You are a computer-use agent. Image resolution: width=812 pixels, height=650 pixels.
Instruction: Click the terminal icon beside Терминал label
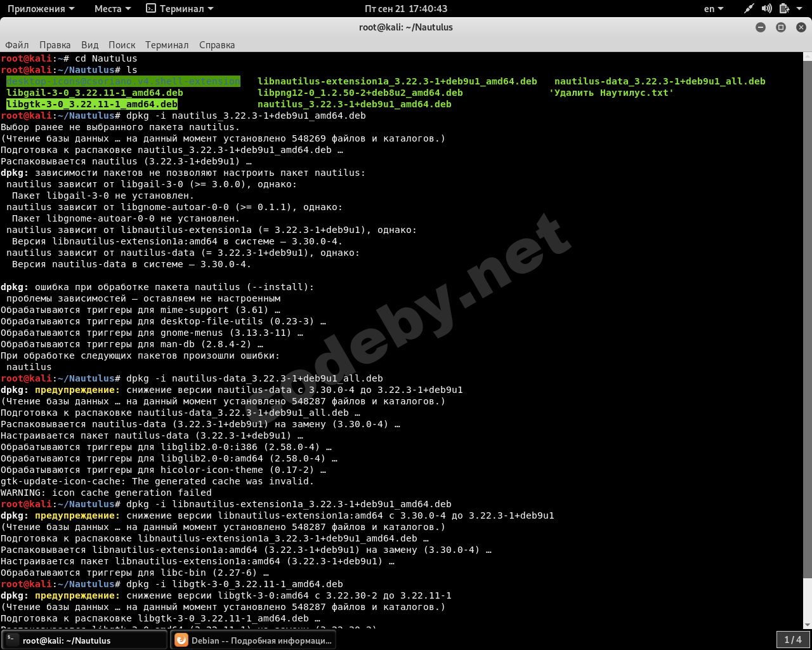pyautogui.click(x=151, y=8)
